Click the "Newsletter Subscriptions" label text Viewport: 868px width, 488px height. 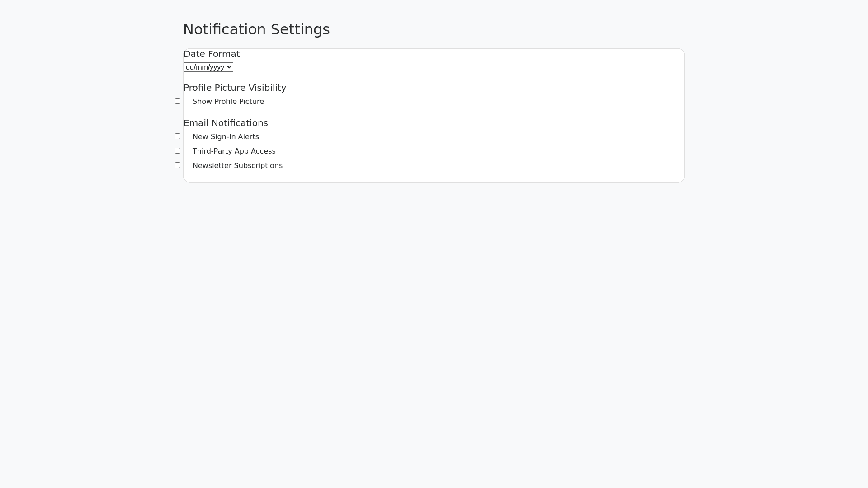tap(237, 166)
